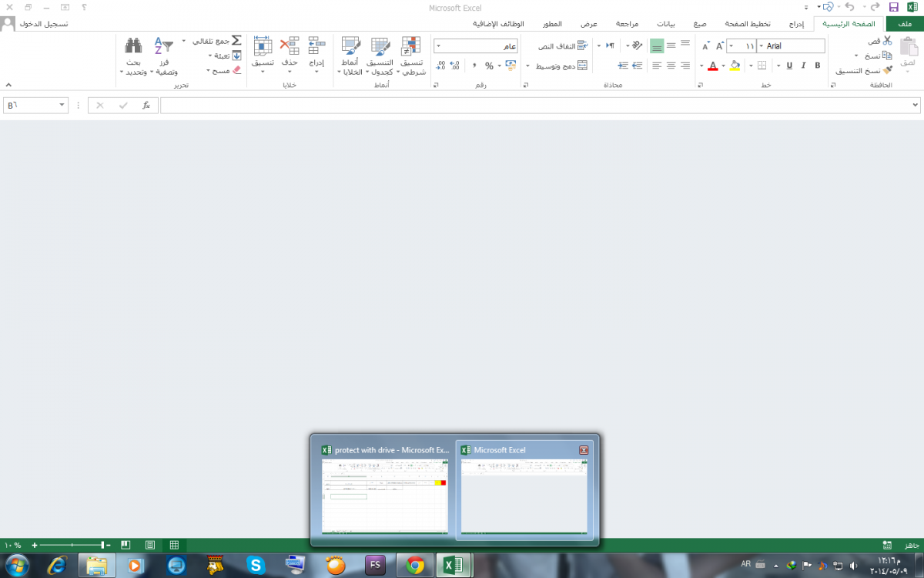Open Format as Table (التنسيق كجدول)
Screen dimensions: 924x578
coord(380,55)
